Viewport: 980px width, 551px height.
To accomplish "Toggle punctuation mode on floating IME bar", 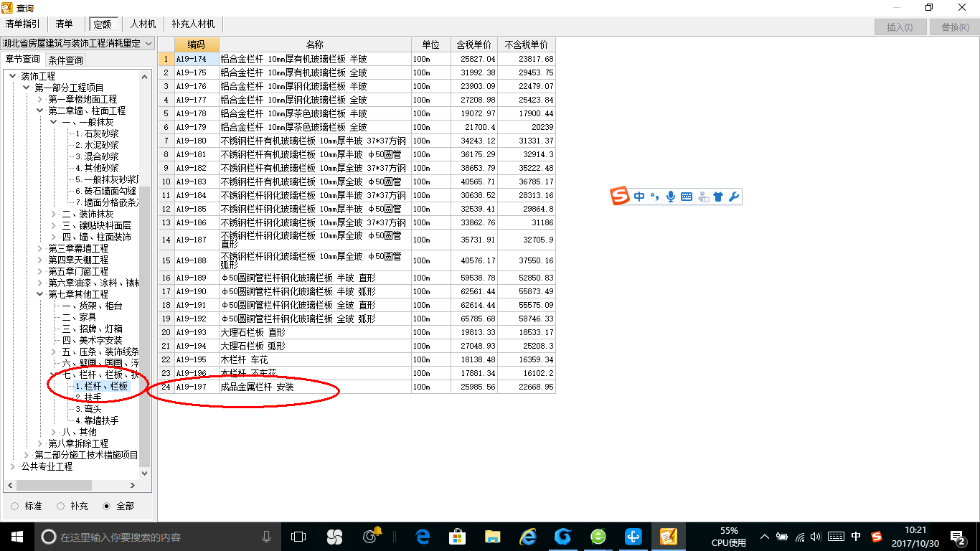I will [654, 197].
